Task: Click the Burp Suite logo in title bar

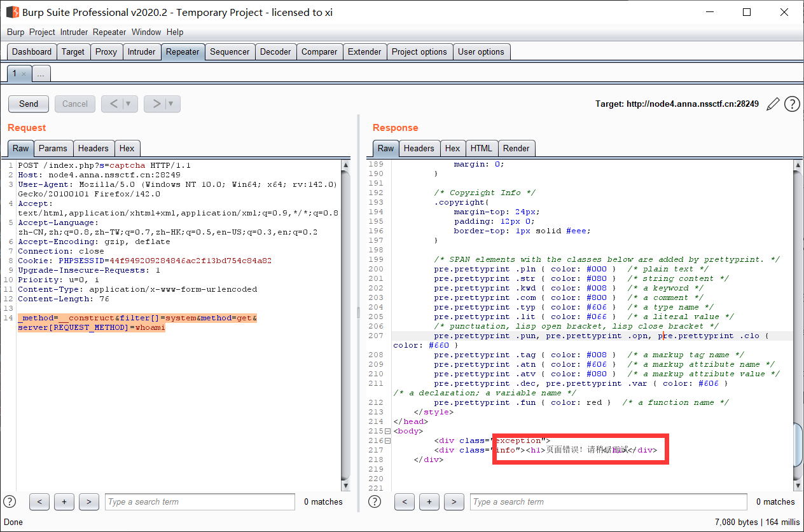Action: tap(12, 12)
